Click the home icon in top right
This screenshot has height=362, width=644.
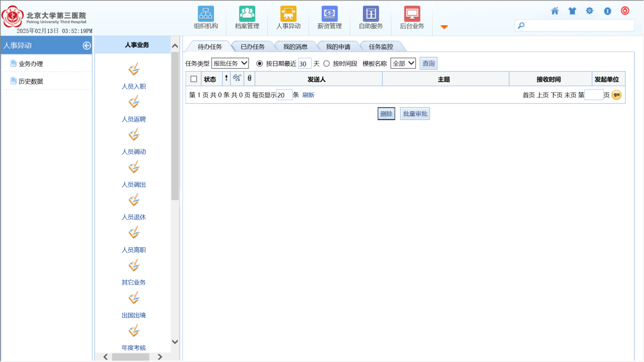(555, 11)
